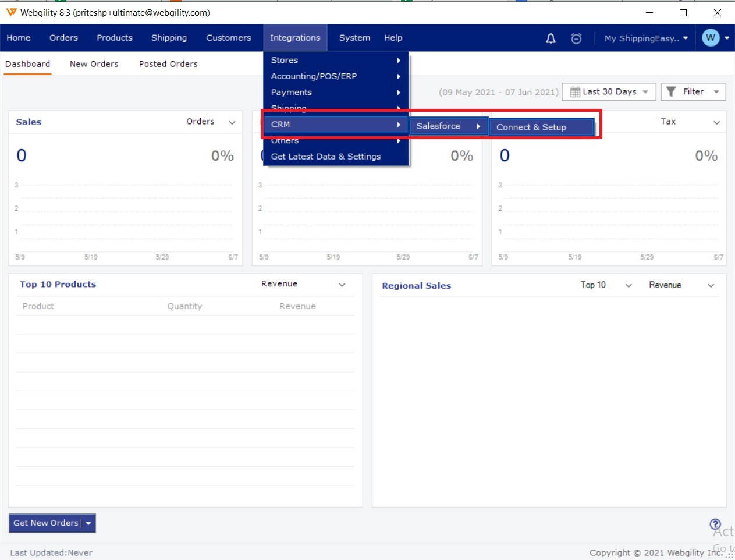735x560 pixels.
Task: Open the Help menu
Action: tap(393, 38)
